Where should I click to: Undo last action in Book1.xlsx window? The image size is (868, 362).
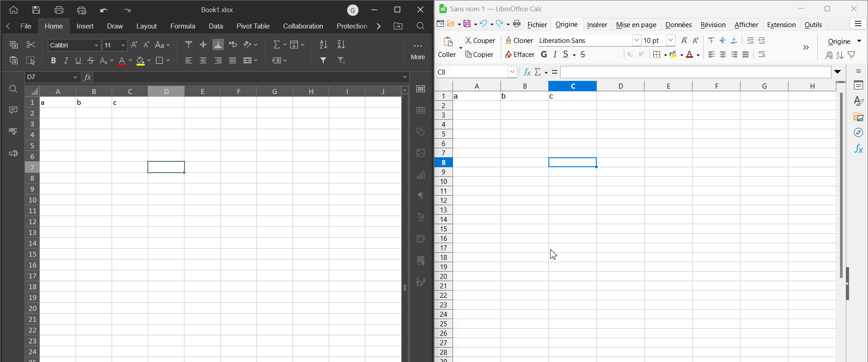(104, 10)
